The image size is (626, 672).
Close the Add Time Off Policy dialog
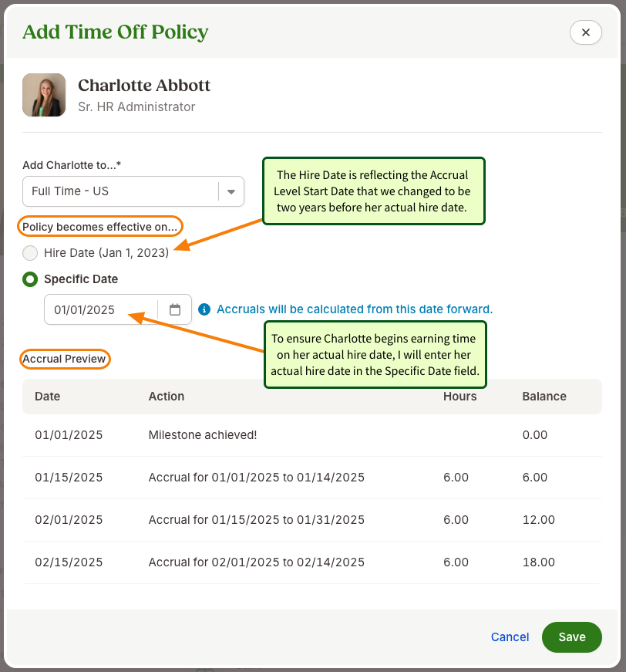pos(585,32)
